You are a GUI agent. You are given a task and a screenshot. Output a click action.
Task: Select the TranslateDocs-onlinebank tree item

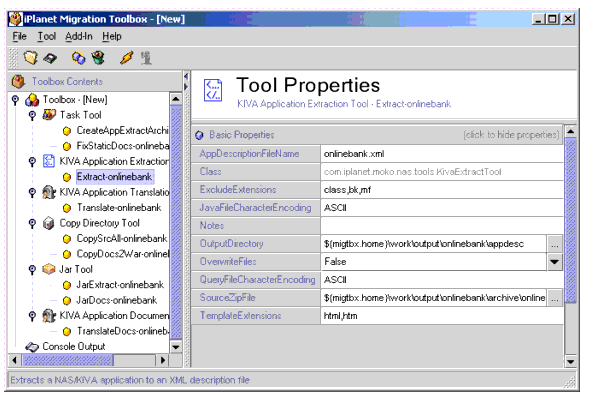tap(123, 331)
